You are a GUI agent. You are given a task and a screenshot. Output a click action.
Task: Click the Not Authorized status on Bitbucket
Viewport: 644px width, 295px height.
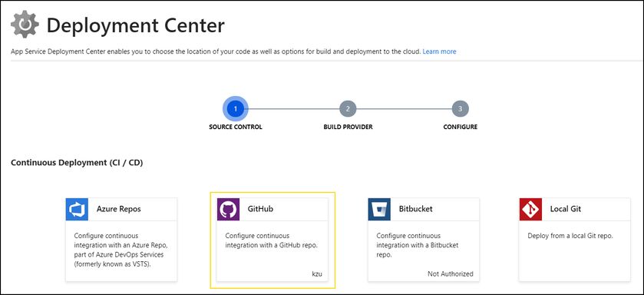(451, 273)
